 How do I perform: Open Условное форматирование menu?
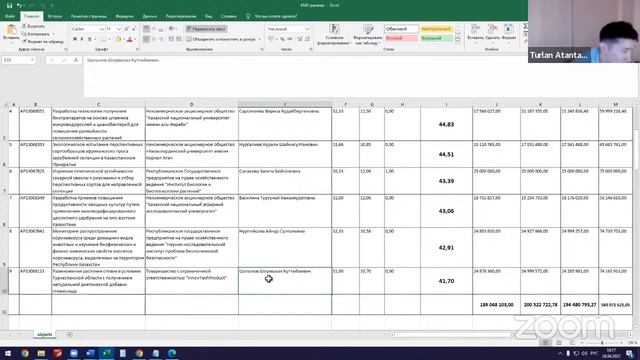[x=334, y=34]
